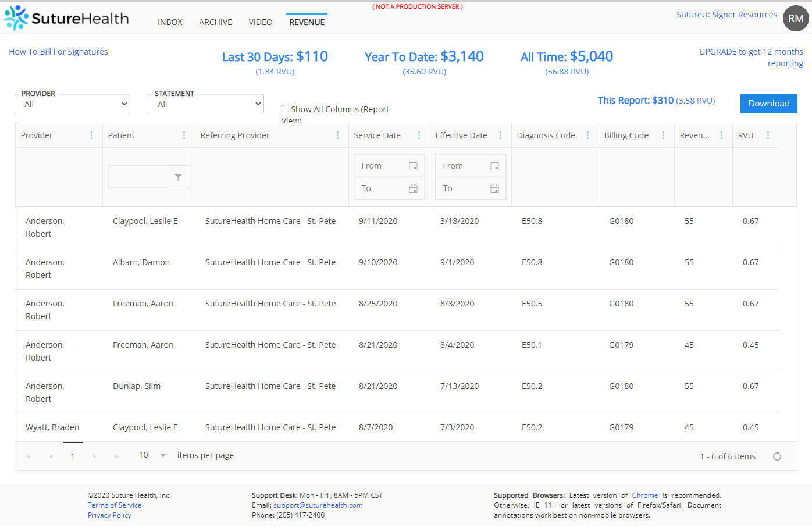
Task: Open How To Bill For Signatures link
Action: click(x=58, y=52)
